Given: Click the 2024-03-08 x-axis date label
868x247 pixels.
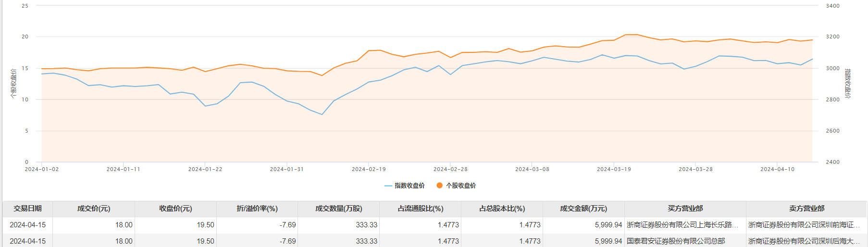Looking at the screenshot, I should tap(532, 169).
